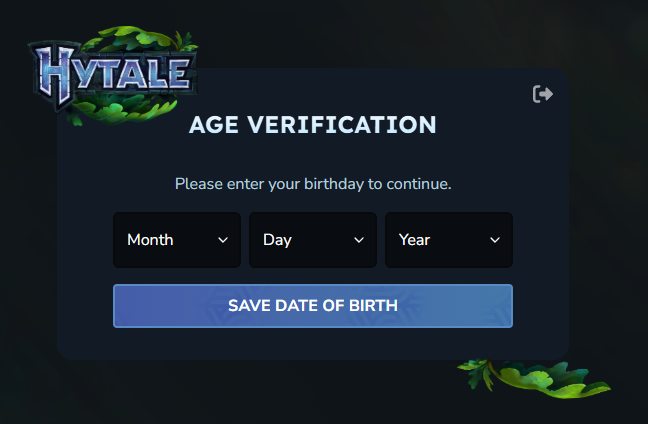Select the "Month" placeholder text
The width and height of the screenshot is (648, 424).
click(x=150, y=240)
